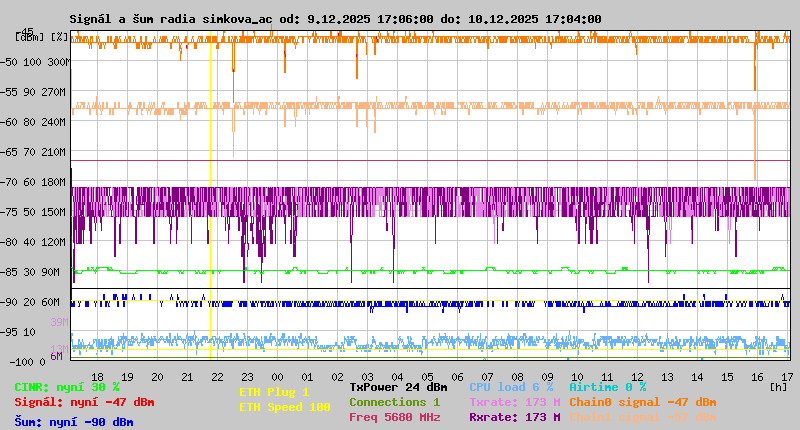This screenshot has height=430, width=800.
Task: Select the Freq 5680 MHz label
Action: [398, 417]
